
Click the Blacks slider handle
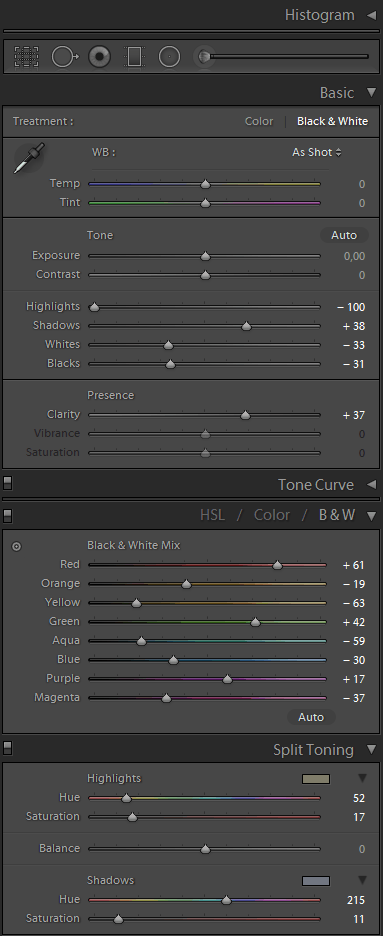(x=170, y=364)
